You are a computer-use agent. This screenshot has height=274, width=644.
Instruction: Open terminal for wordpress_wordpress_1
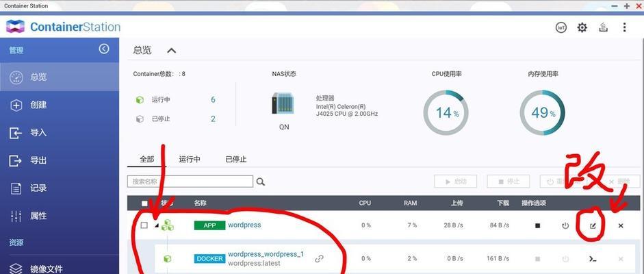pos(593,259)
